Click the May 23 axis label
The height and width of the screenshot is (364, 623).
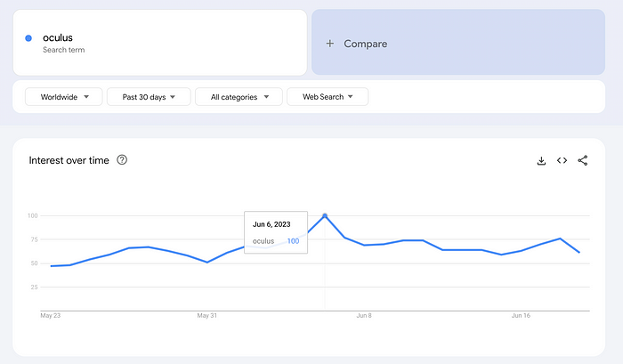(51, 316)
